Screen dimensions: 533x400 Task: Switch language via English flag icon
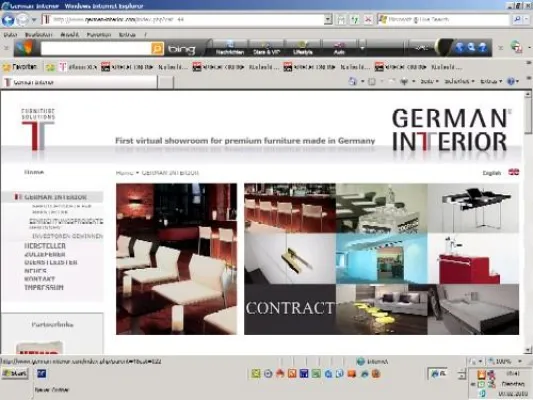click(513, 172)
